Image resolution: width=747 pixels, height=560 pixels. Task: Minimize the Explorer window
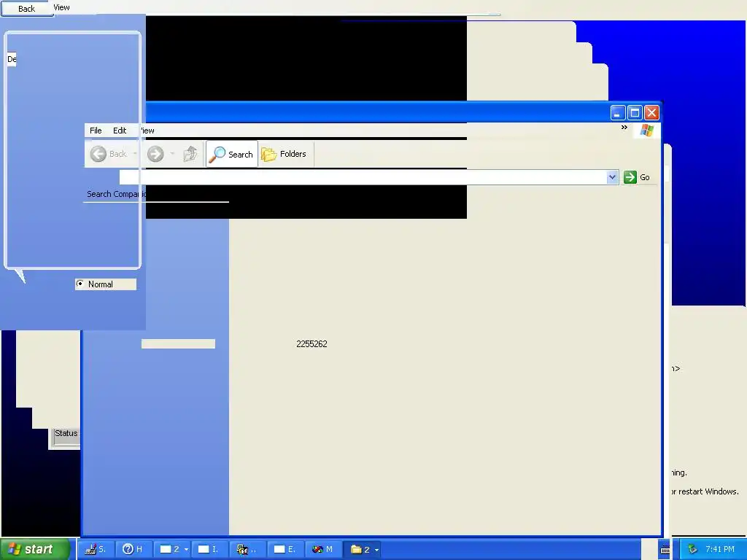click(x=617, y=113)
